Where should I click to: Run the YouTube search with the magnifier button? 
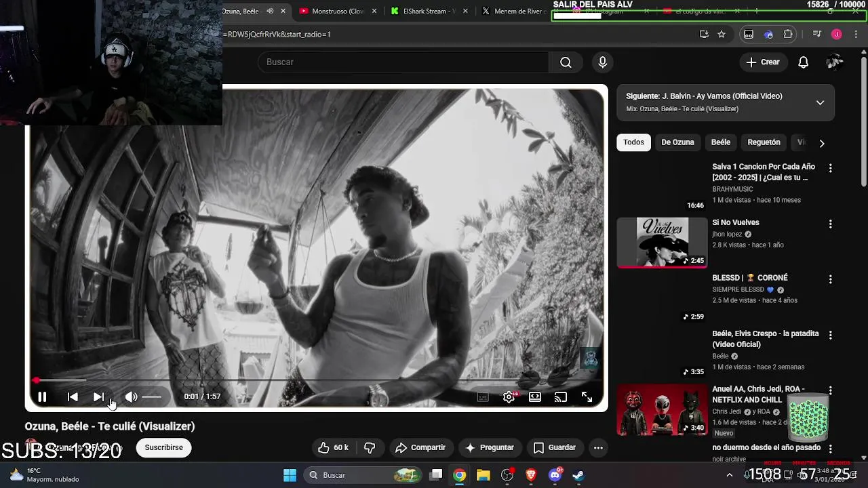[x=566, y=62]
